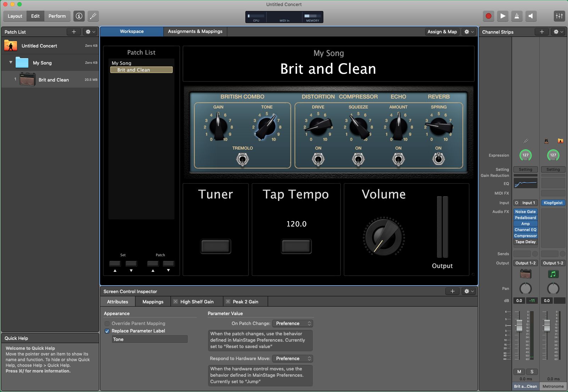
Task: Collapse the My Song set triangle
Action: click(x=11, y=62)
